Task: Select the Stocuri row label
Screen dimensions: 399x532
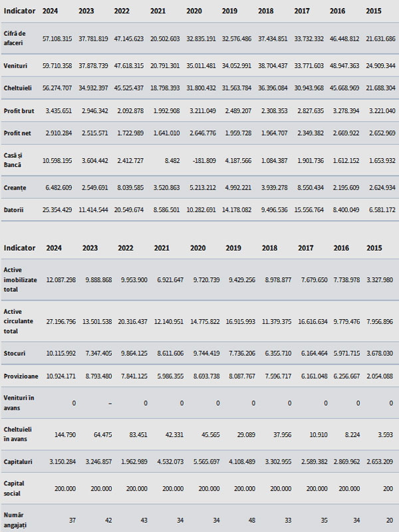Action: pyautogui.click(x=15, y=353)
